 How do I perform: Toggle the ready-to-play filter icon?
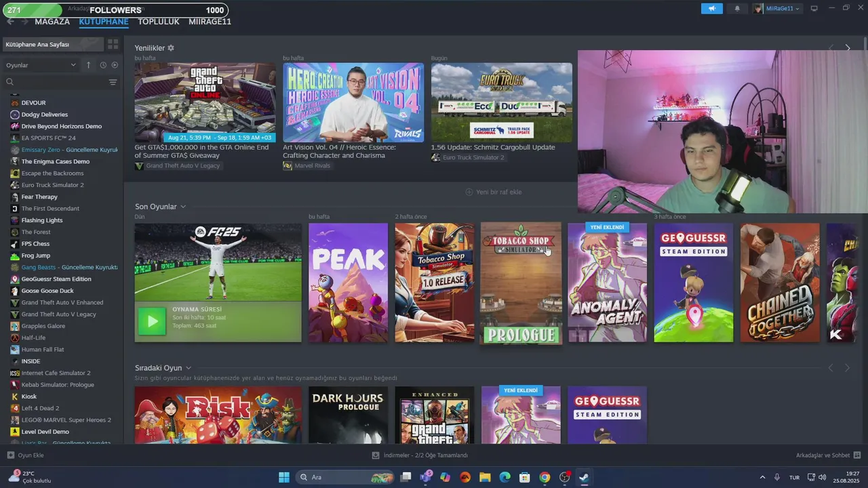[x=114, y=65]
